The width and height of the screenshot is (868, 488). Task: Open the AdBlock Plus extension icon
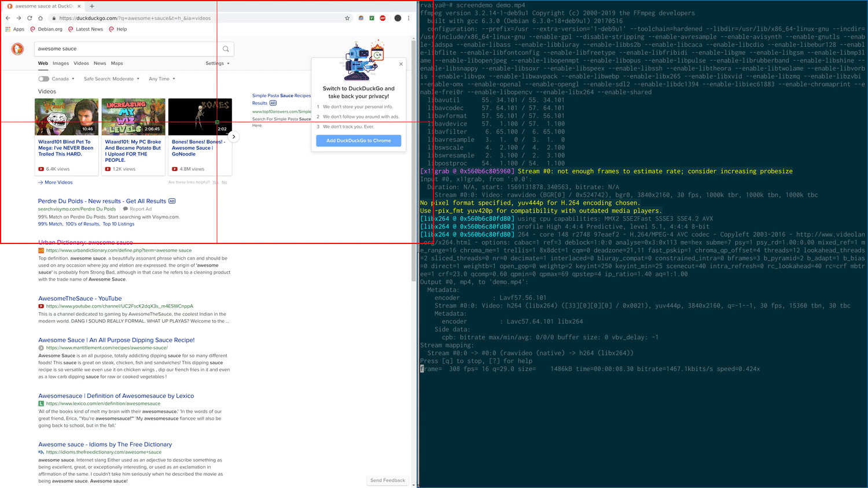[382, 18]
